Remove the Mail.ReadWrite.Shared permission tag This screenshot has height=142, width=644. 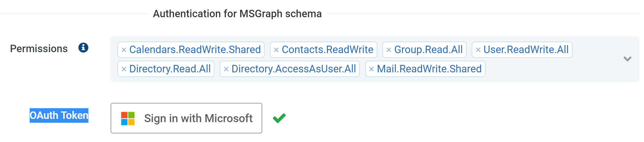click(371, 69)
